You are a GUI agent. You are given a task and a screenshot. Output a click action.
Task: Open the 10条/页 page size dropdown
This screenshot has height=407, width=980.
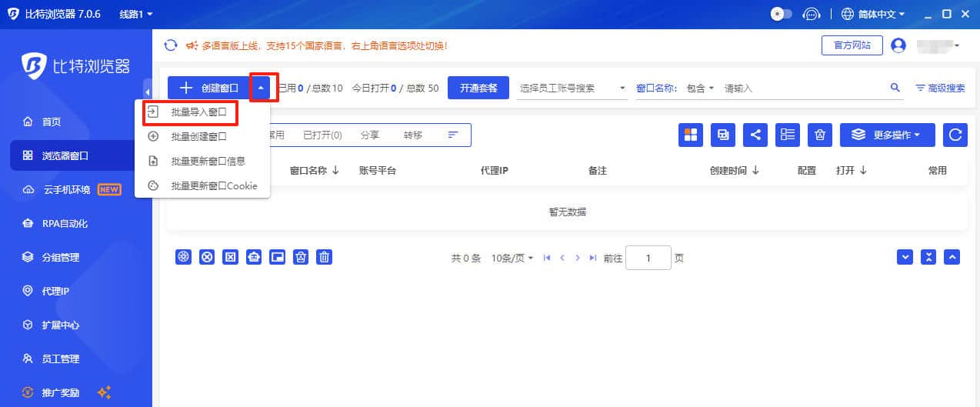(512, 259)
